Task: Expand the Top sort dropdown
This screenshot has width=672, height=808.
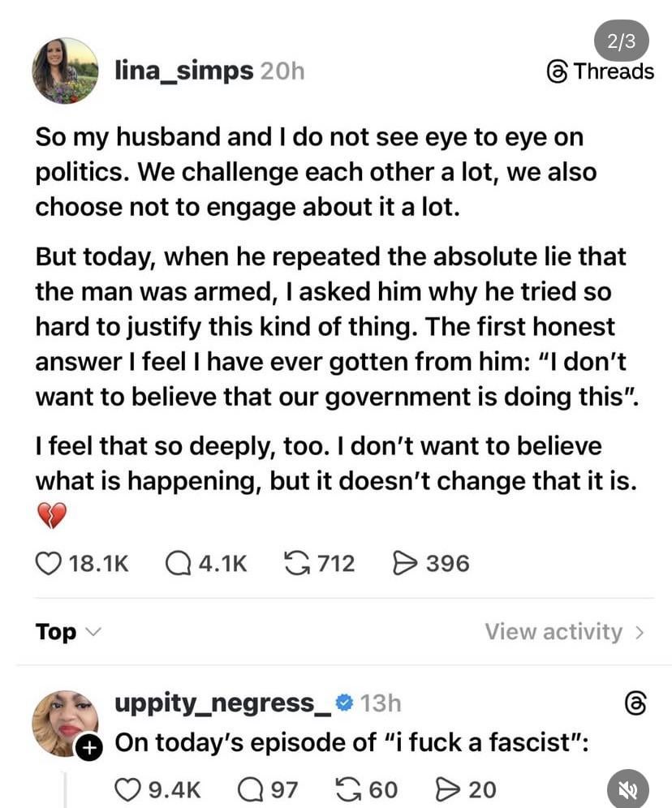Action: [x=67, y=632]
